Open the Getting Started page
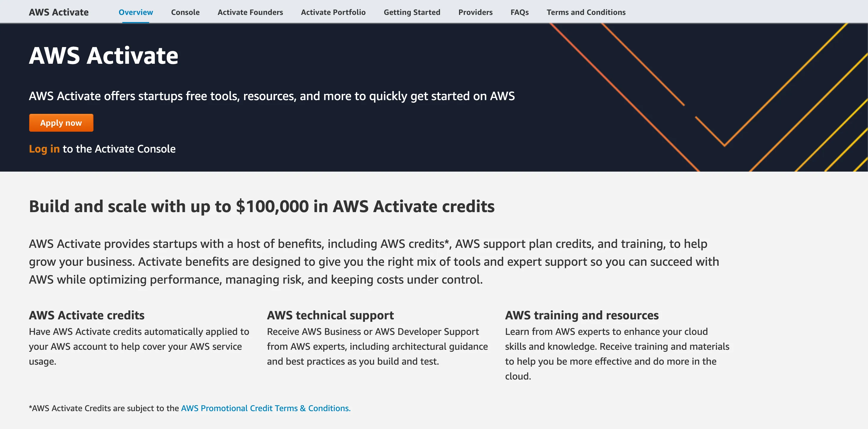Screen dimensions: 868x429 click(x=412, y=12)
